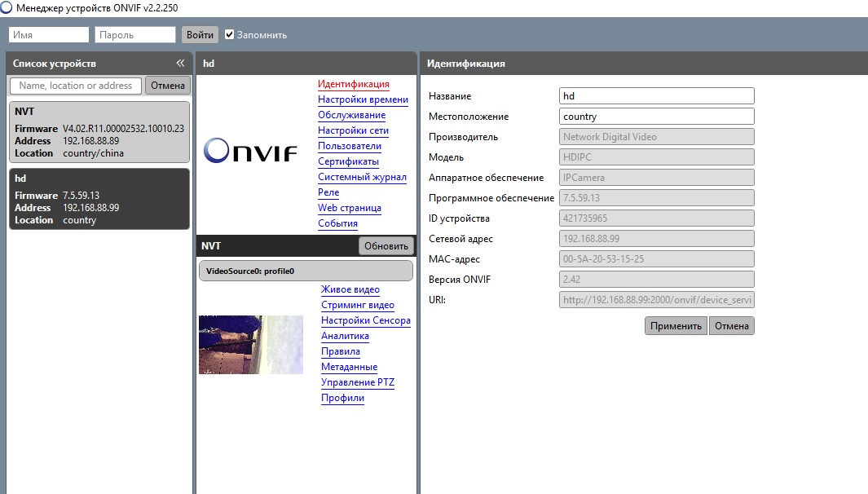
Task: Focus the Имя username field
Action: (x=49, y=34)
